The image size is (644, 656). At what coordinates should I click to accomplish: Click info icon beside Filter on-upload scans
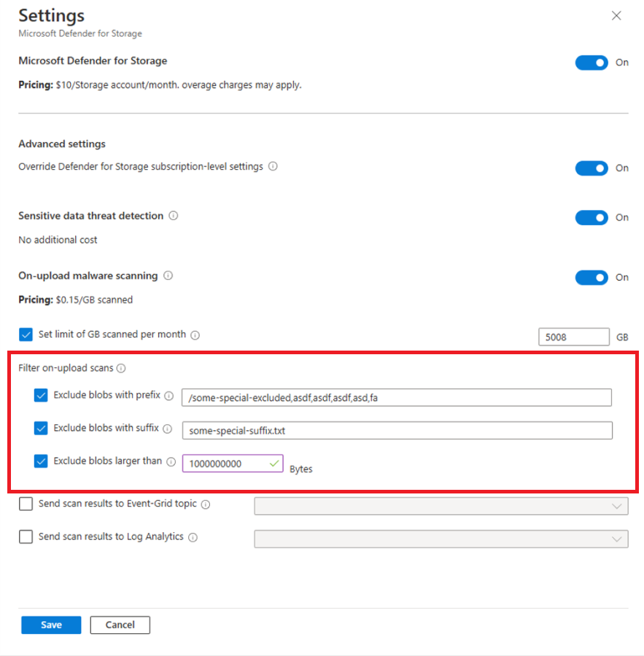121,368
